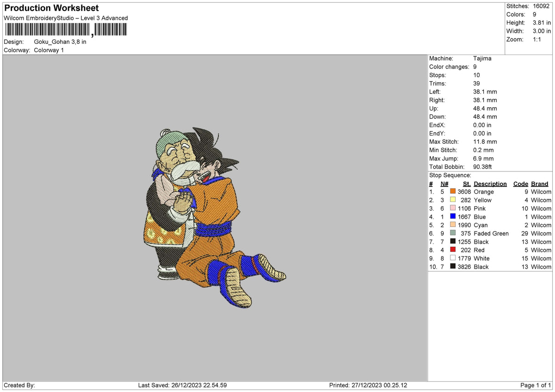The width and height of the screenshot is (555, 392).
Task: Click the Stitches value "16092"
Action: (542, 6)
